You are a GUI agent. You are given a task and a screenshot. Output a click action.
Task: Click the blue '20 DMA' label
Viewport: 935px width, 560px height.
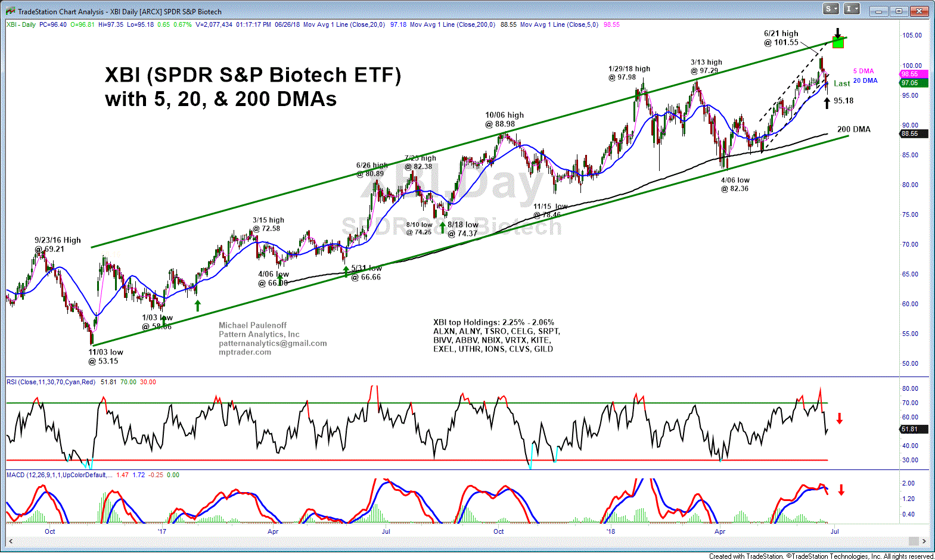865,80
